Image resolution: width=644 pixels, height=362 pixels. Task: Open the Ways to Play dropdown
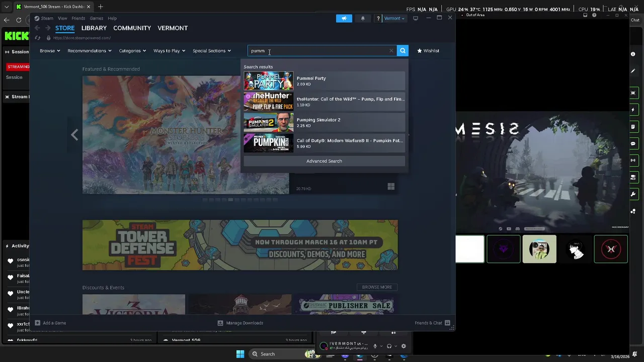coord(170,51)
